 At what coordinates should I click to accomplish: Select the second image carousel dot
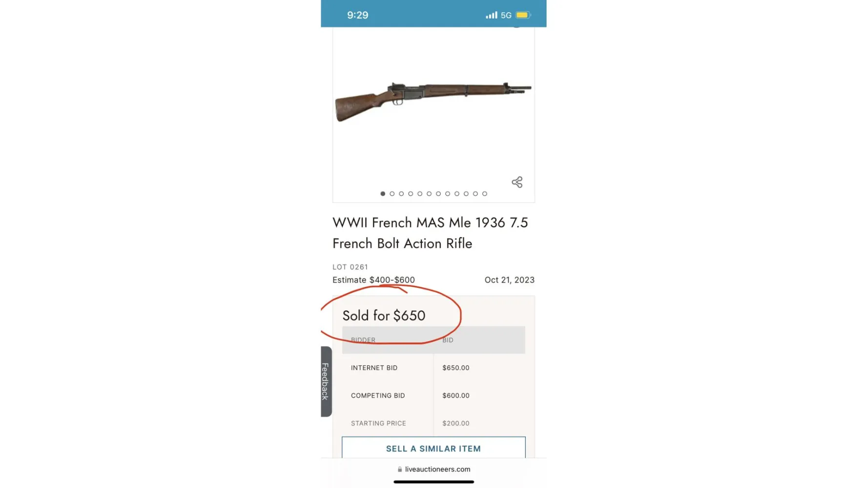pyautogui.click(x=392, y=194)
